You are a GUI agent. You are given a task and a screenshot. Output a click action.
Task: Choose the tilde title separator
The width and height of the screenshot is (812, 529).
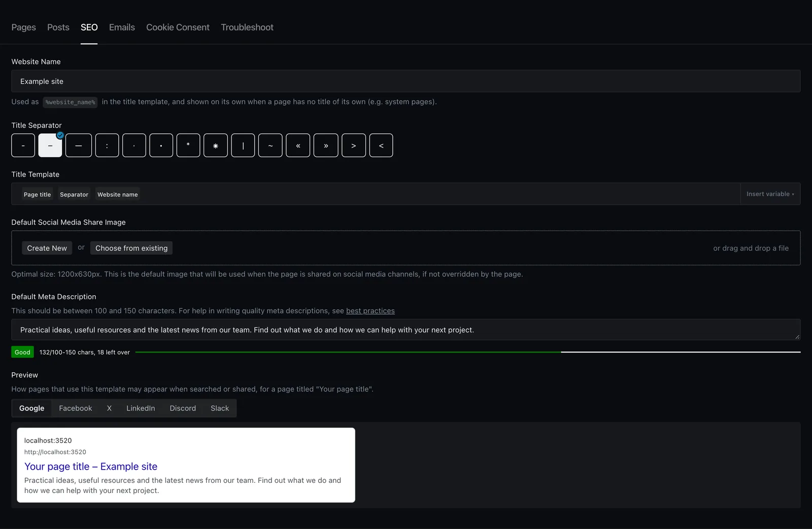(x=270, y=146)
